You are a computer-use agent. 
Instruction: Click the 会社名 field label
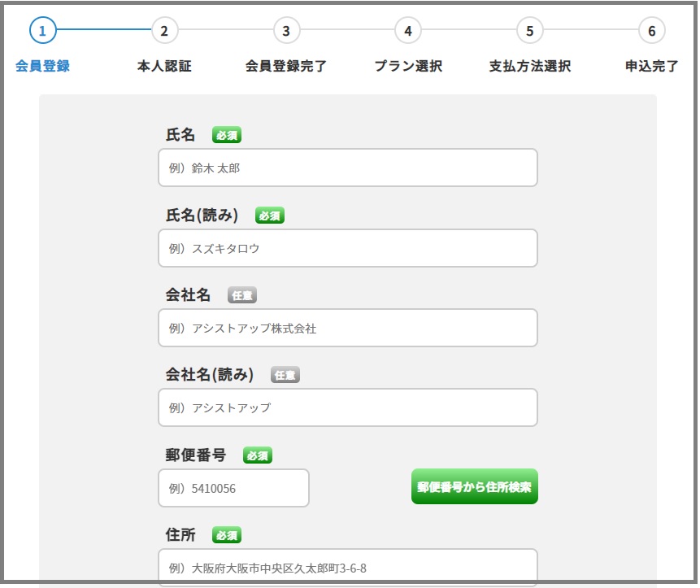188,294
